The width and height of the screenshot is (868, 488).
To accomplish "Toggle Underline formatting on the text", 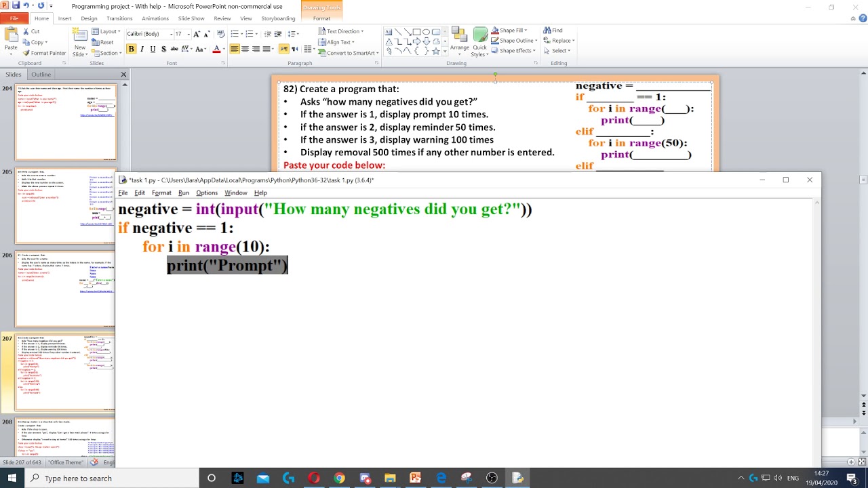I will [153, 49].
